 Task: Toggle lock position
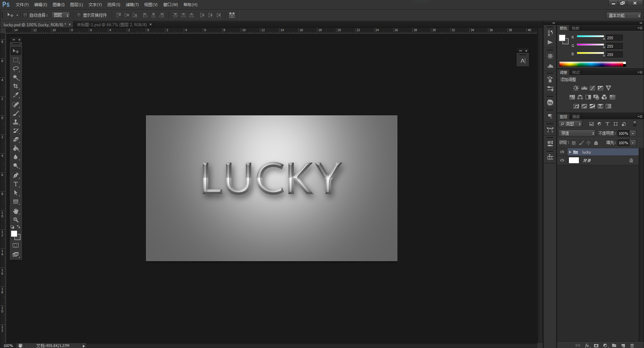589,143
